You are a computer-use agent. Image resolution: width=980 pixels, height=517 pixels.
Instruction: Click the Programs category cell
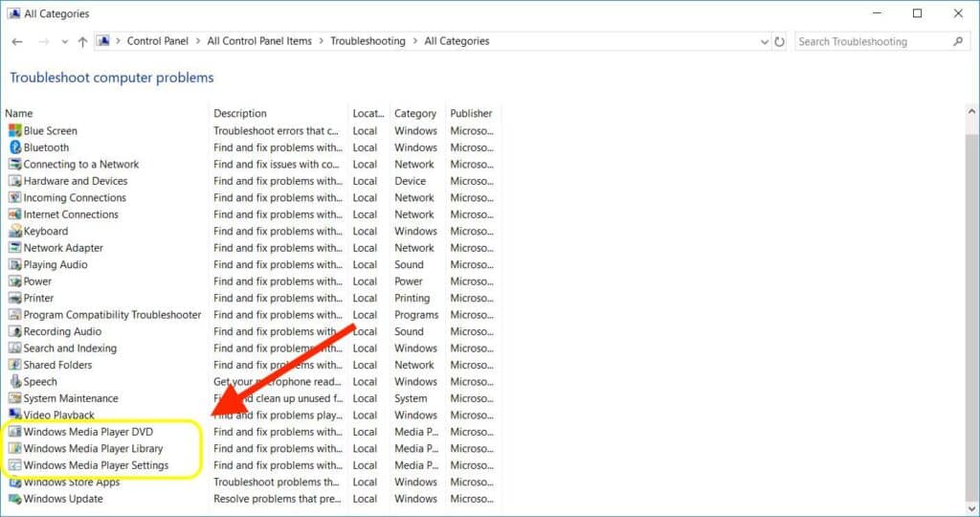coord(416,315)
